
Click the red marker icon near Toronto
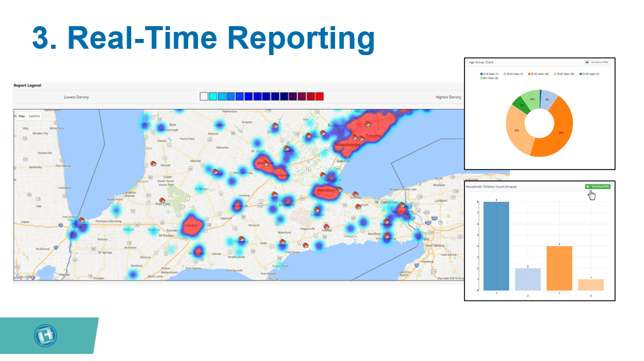[368, 124]
